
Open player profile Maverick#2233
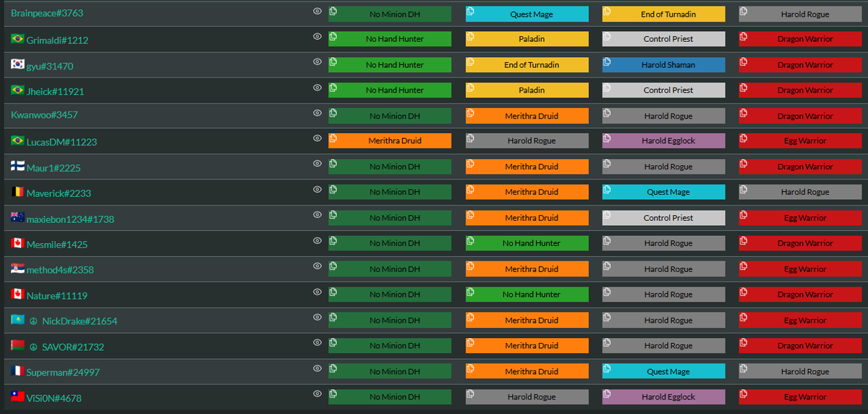point(59,193)
